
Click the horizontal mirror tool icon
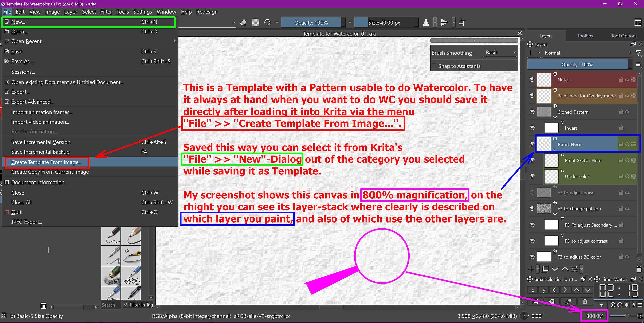pyautogui.click(x=426, y=23)
